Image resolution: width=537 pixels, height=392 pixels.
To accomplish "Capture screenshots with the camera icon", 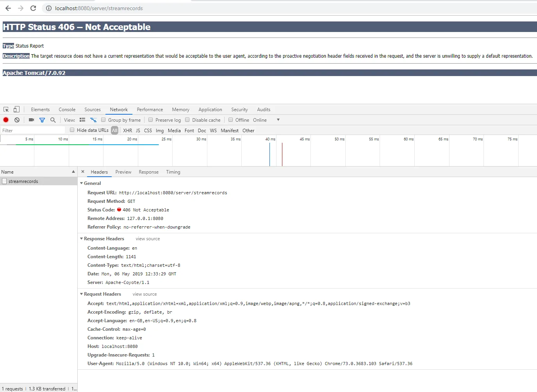I will click(31, 120).
